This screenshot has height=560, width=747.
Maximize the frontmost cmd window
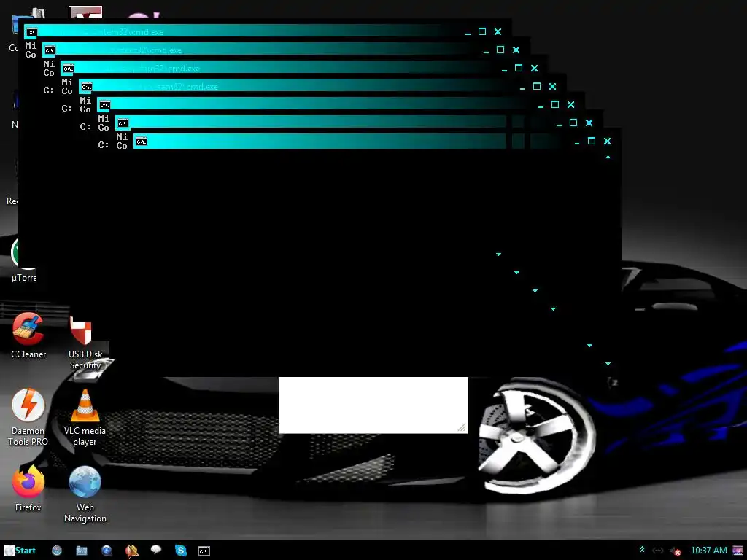coord(591,141)
